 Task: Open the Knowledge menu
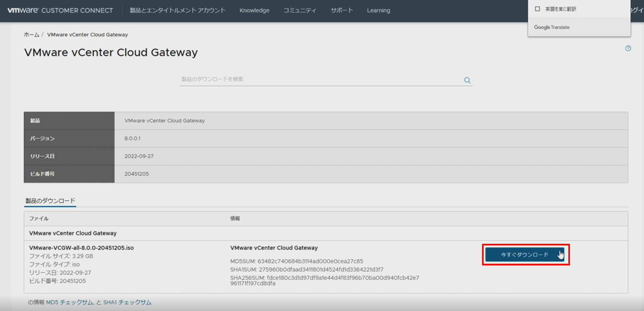(254, 10)
